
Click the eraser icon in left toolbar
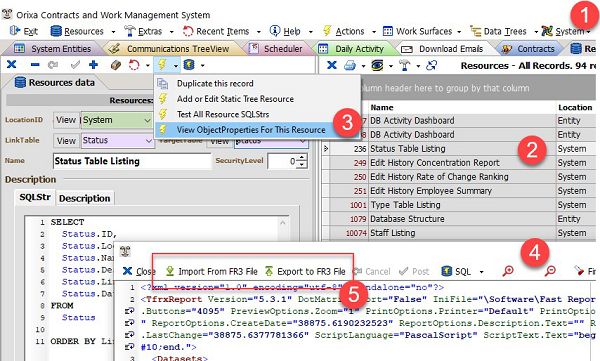click(116, 65)
